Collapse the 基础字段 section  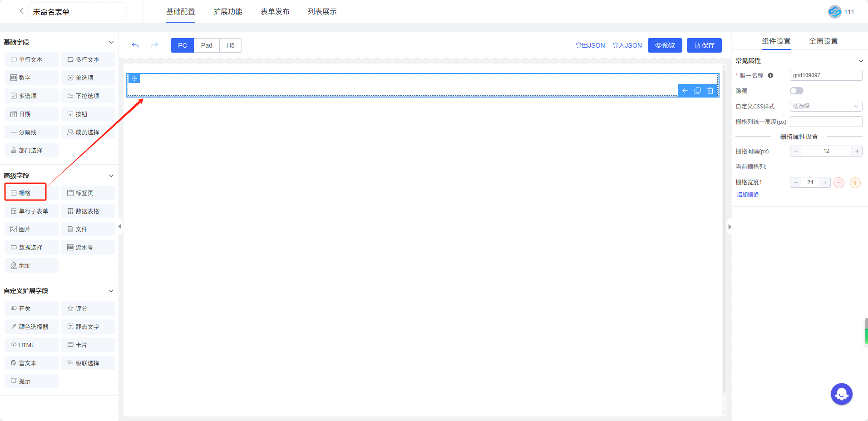click(111, 42)
